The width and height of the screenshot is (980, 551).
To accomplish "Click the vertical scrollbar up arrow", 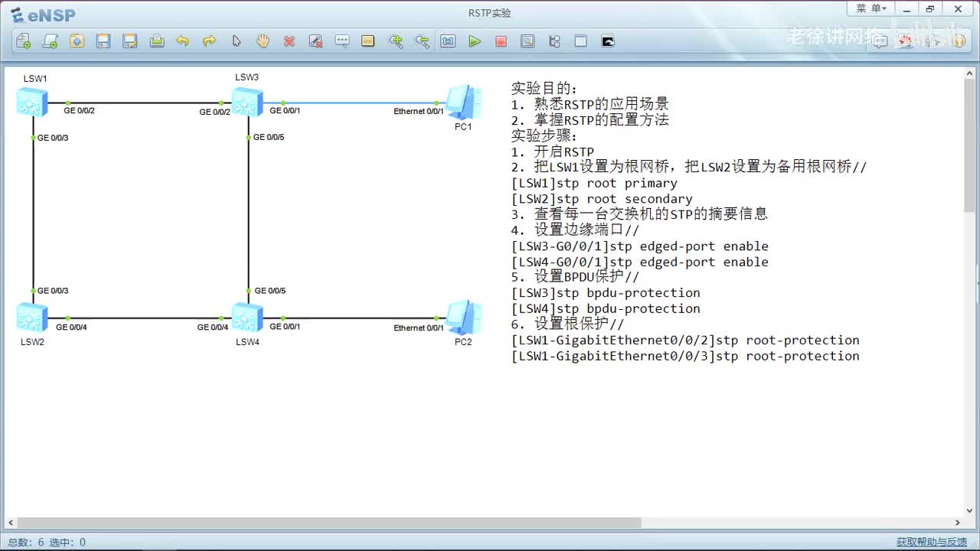I will (969, 75).
